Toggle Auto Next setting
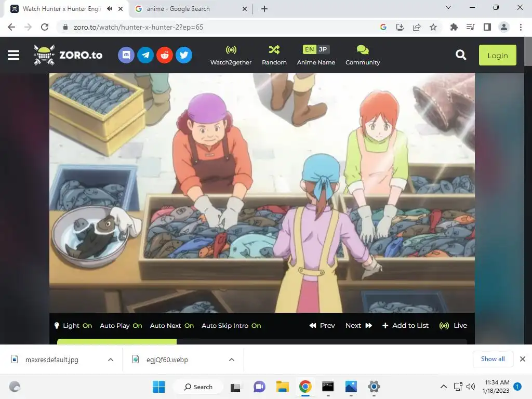The height and width of the screenshot is (399, 532). click(171, 326)
